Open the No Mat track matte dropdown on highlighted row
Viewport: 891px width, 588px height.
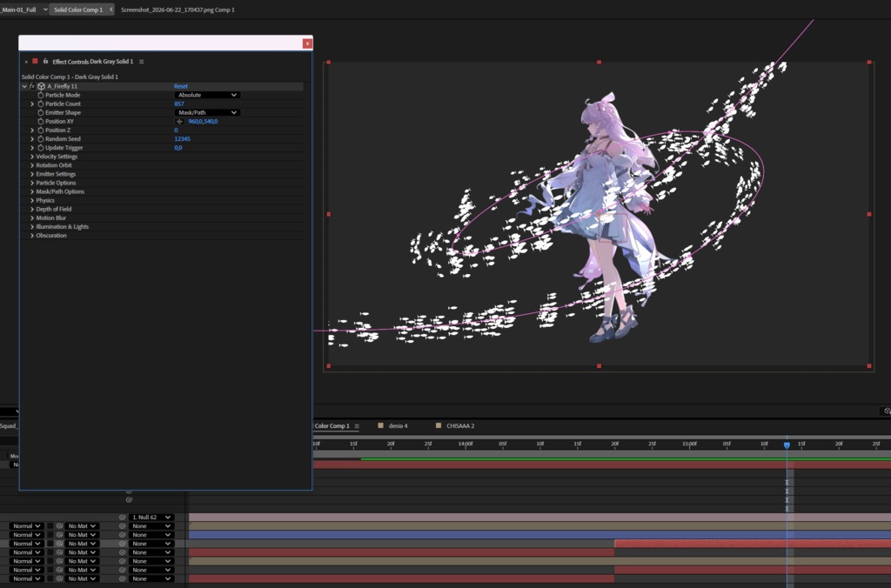81,544
